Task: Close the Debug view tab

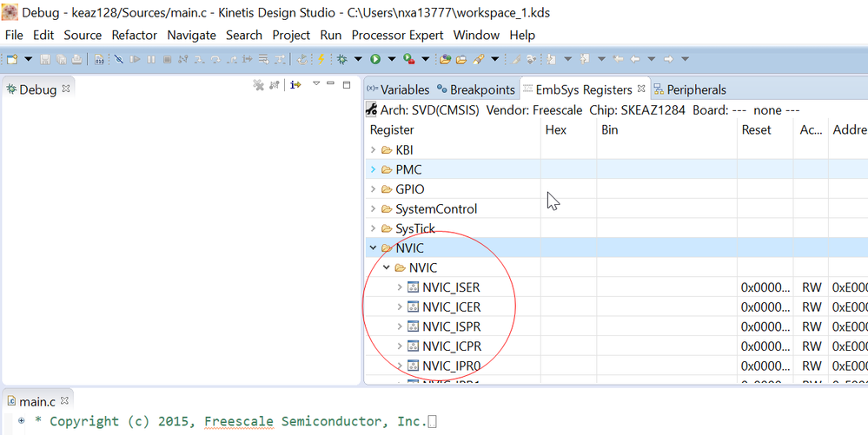Action: click(66, 89)
